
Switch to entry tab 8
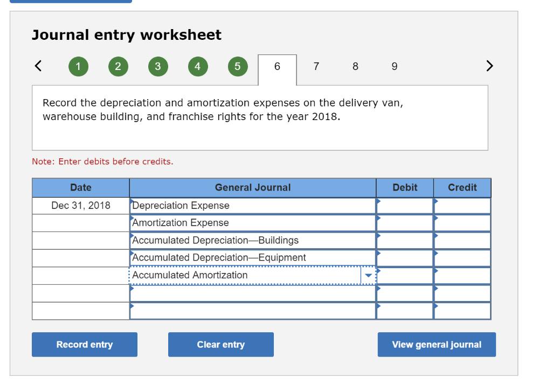click(x=355, y=66)
